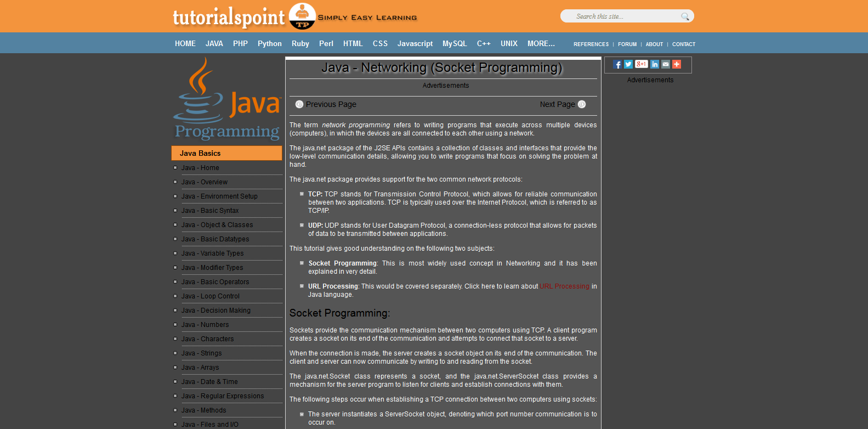This screenshot has width=868, height=429.
Task: Share page on Twitter
Action: point(628,64)
